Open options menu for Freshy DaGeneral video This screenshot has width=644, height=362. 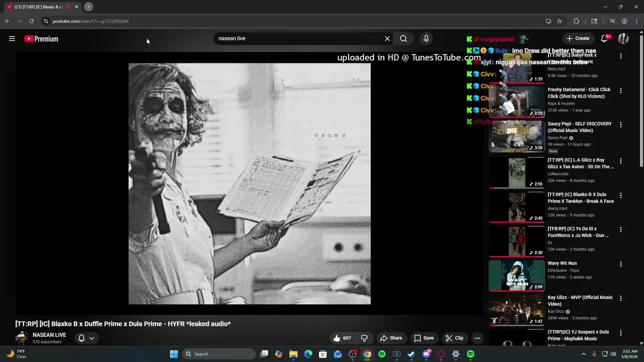pyautogui.click(x=620, y=90)
